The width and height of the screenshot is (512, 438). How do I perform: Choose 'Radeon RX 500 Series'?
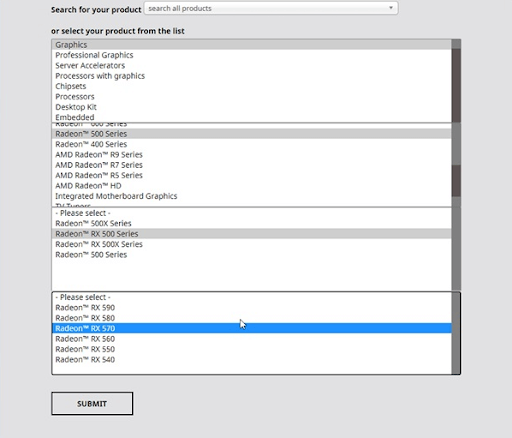(252, 234)
